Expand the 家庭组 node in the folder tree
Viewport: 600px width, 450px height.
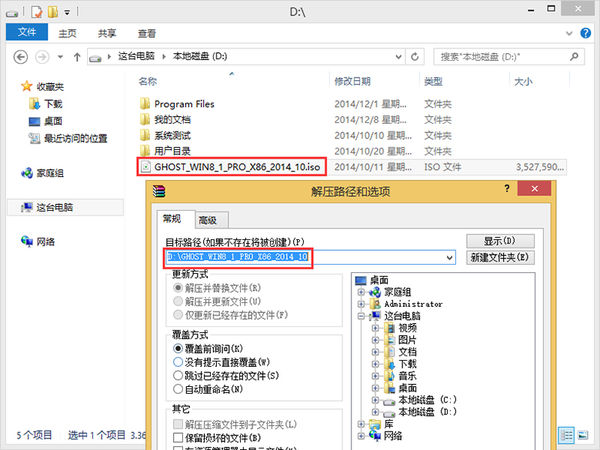click(361, 291)
